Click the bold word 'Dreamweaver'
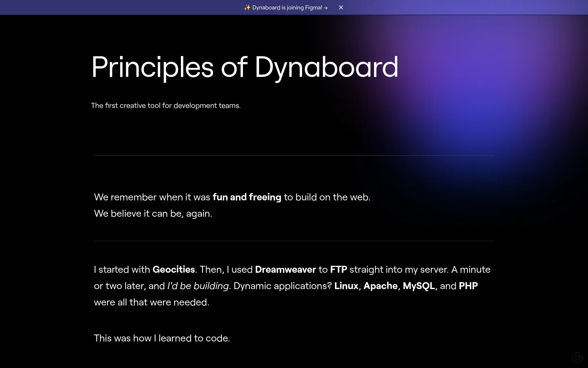This screenshot has height=368, width=588. (x=285, y=269)
